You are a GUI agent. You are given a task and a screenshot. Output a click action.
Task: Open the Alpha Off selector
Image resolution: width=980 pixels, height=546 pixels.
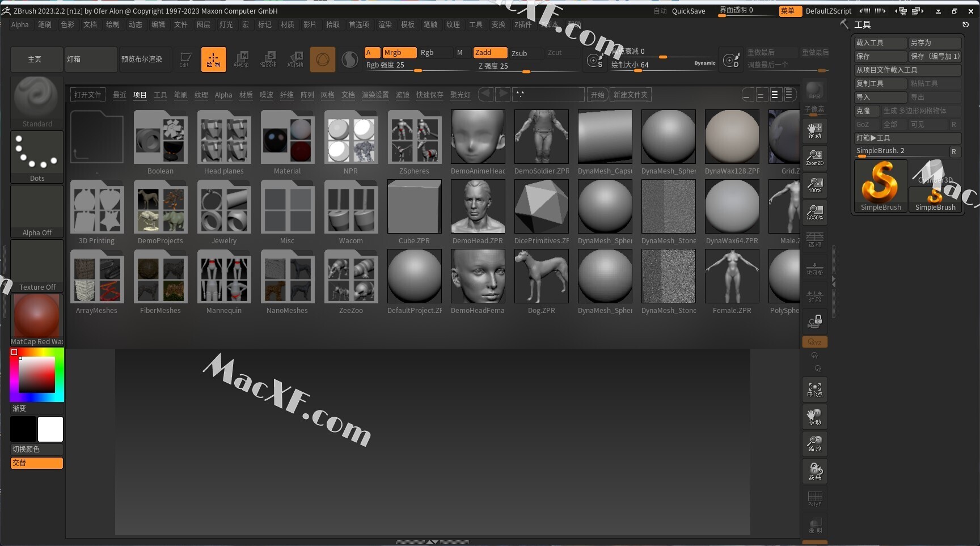[37, 211]
